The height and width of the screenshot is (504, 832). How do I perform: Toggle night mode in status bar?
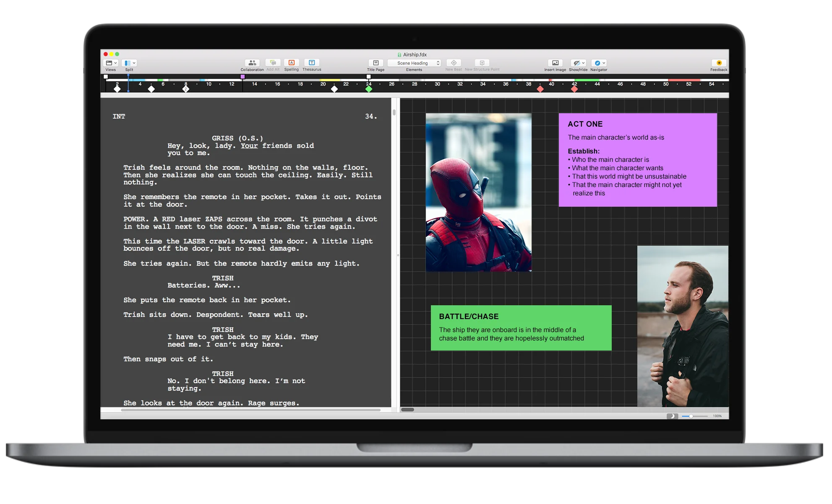(x=672, y=416)
